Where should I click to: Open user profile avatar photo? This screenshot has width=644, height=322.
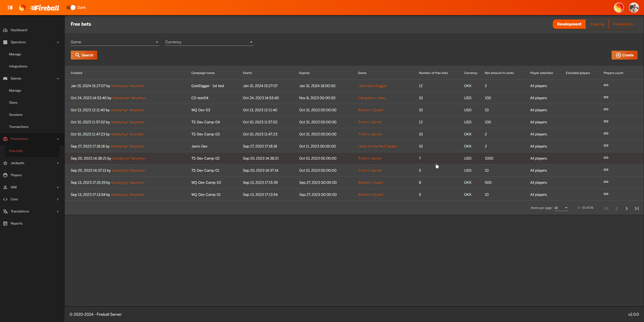[634, 8]
